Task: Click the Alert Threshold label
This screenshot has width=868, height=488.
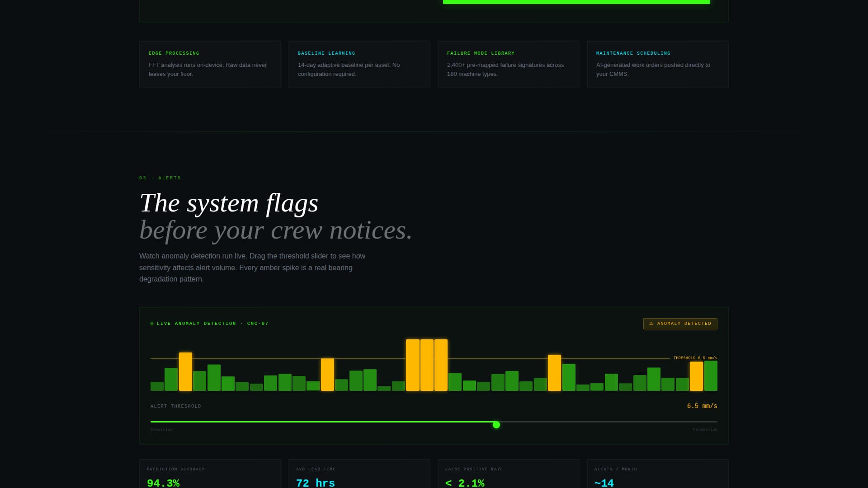Action: click(x=176, y=406)
